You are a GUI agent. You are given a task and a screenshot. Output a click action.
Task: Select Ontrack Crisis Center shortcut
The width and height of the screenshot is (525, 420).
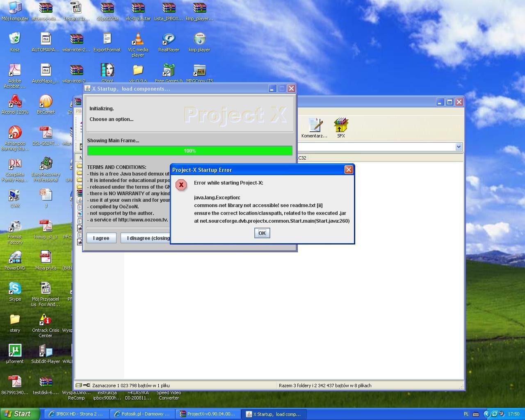pyautogui.click(x=46, y=325)
